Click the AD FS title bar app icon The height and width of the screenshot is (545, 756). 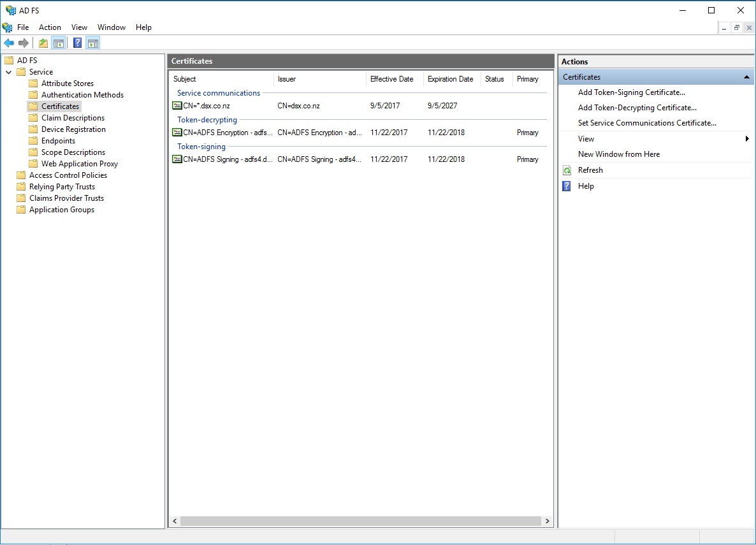click(x=11, y=10)
